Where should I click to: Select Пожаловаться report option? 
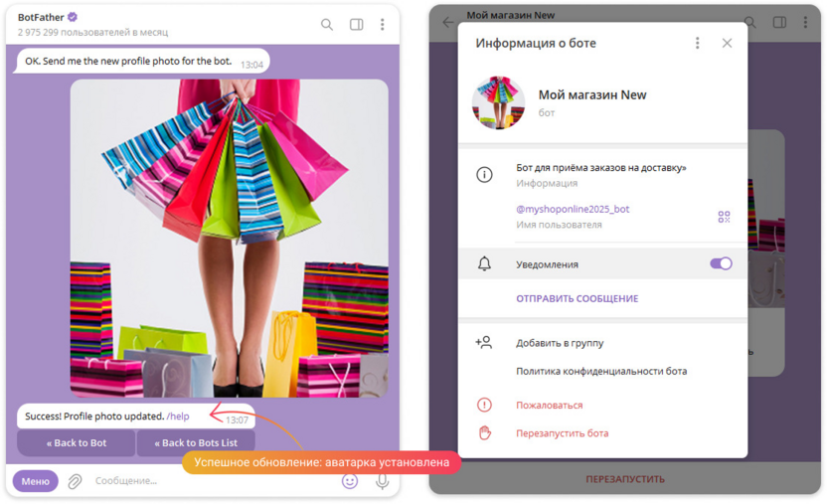(x=549, y=405)
